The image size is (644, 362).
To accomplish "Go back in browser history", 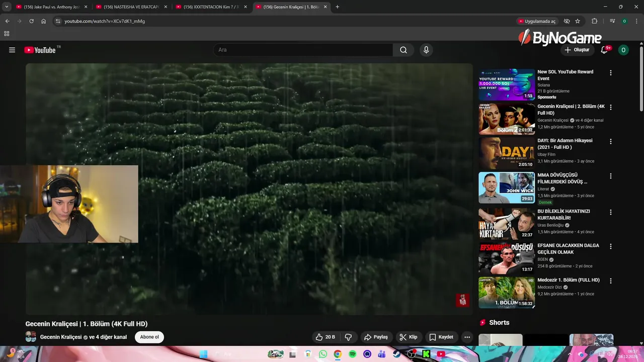I will [7, 21].
